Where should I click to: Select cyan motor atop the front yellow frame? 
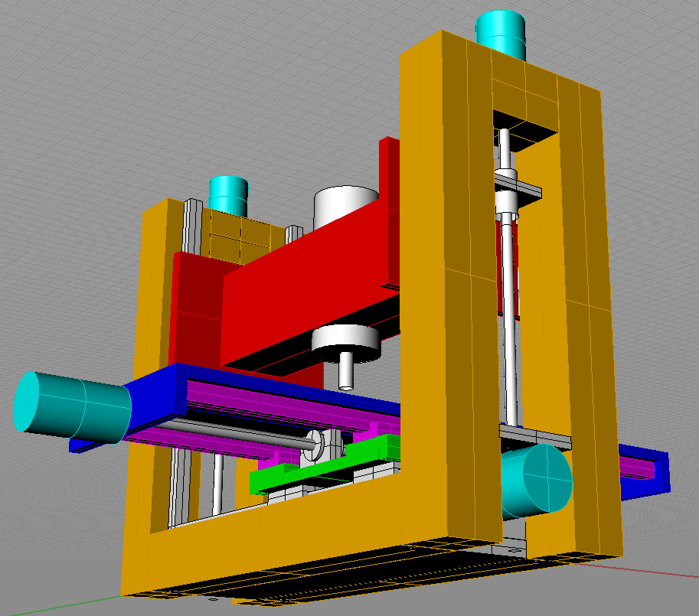[501, 34]
